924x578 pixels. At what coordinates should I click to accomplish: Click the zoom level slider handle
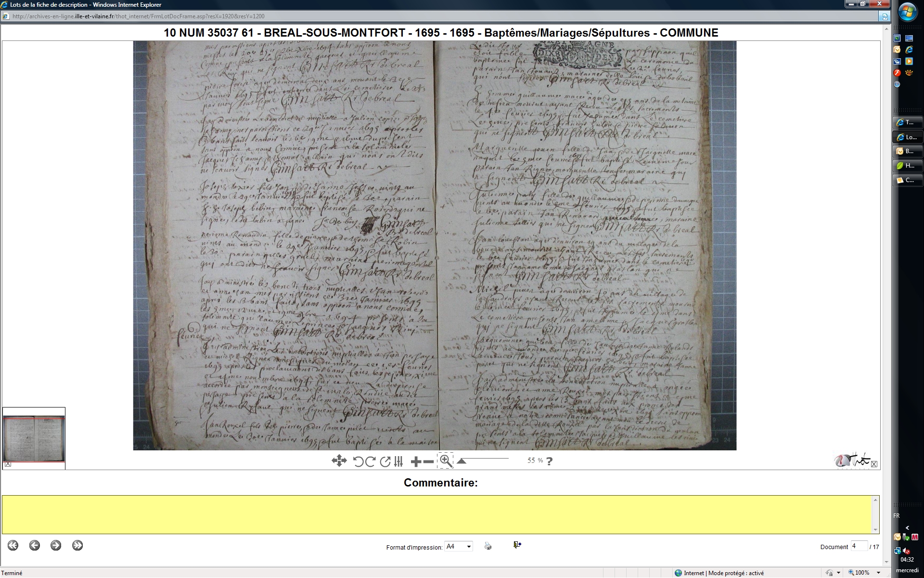pos(462,461)
